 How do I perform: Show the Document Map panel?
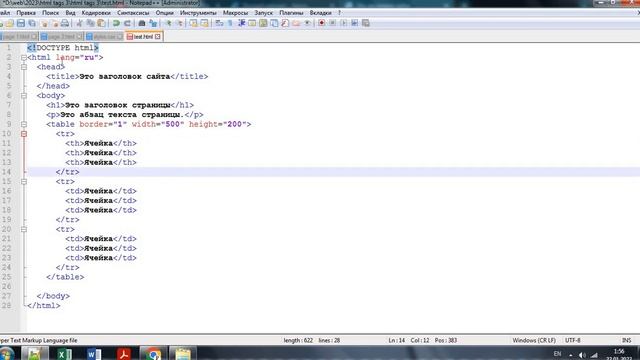pyautogui.click(x=263, y=23)
